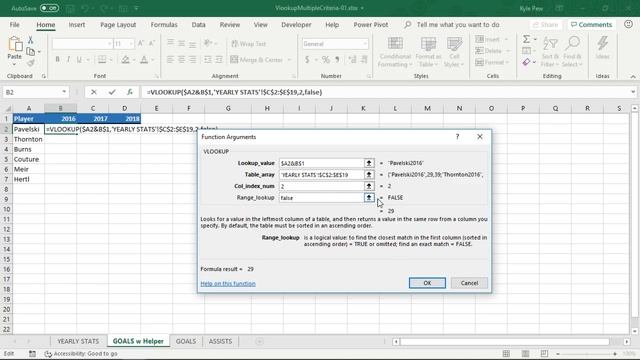Open Conditional Formatting menu

[395, 52]
